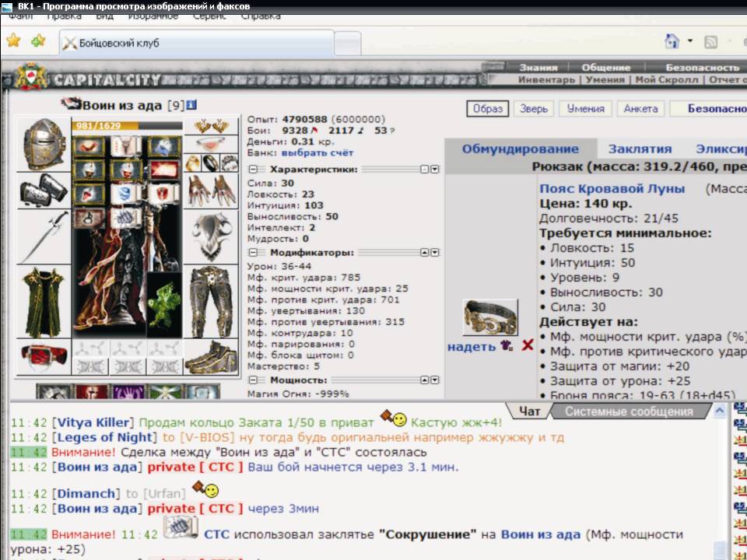Open the Инвентарь submenu link

pos(546,79)
